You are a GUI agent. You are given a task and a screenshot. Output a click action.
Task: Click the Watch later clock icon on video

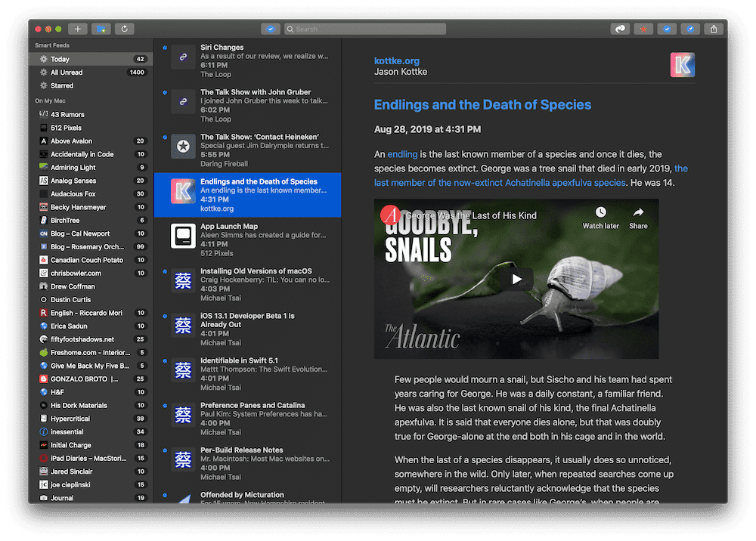coord(600,212)
